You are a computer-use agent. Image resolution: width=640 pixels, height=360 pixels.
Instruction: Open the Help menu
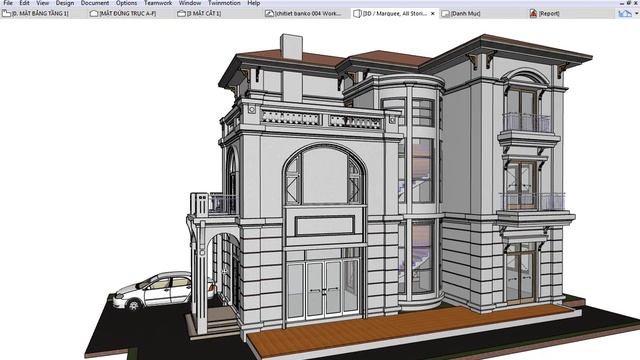click(253, 3)
